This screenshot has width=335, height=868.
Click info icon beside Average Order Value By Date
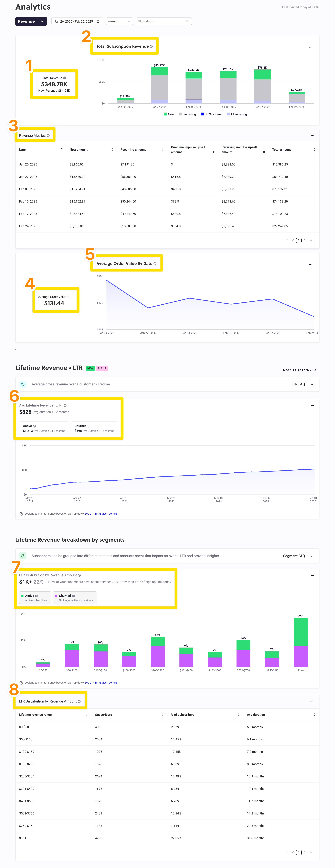pyautogui.click(x=155, y=264)
